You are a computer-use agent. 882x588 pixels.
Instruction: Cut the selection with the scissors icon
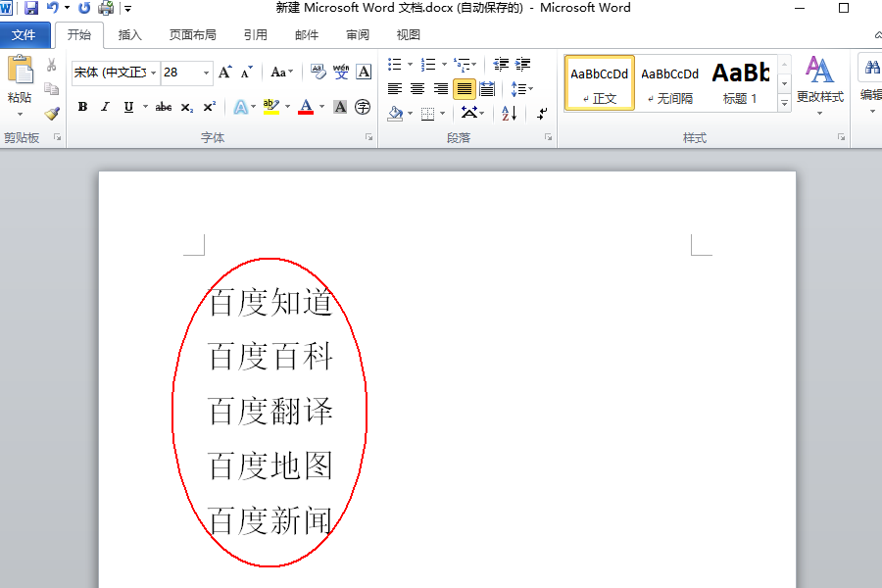(51, 65)
